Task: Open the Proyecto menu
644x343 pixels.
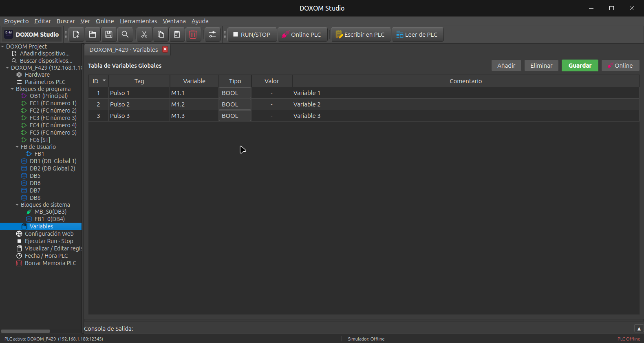Action: 16,21
